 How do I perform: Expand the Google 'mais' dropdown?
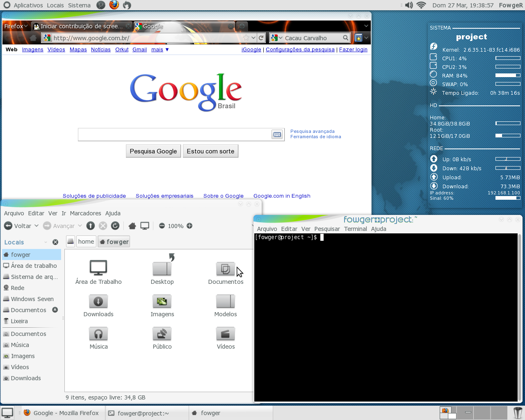(160, 50)
